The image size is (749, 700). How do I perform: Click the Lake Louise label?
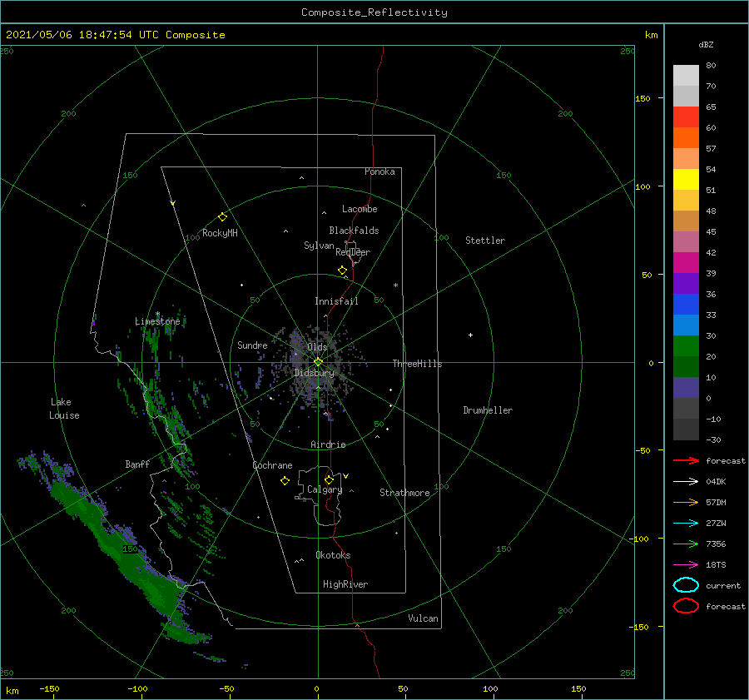pyautogui.click(x=64, y=409)
